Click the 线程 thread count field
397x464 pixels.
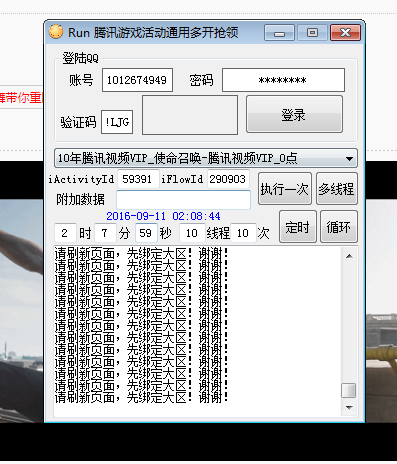pyautogui.click(x=192, y=233)
